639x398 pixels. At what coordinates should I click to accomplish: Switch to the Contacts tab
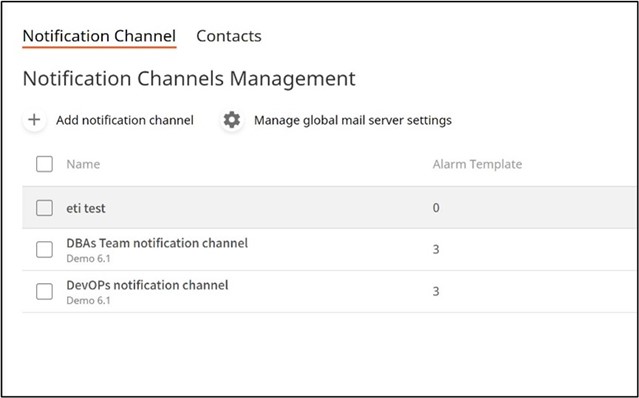(229, 36)
